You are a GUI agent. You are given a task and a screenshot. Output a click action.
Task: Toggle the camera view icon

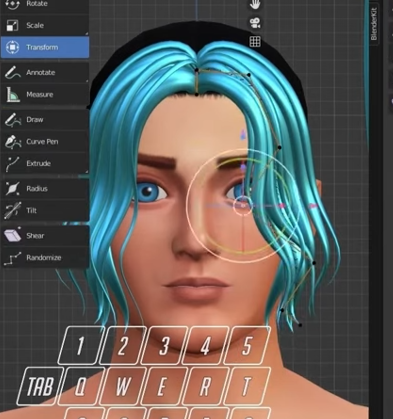coord(255,23)
